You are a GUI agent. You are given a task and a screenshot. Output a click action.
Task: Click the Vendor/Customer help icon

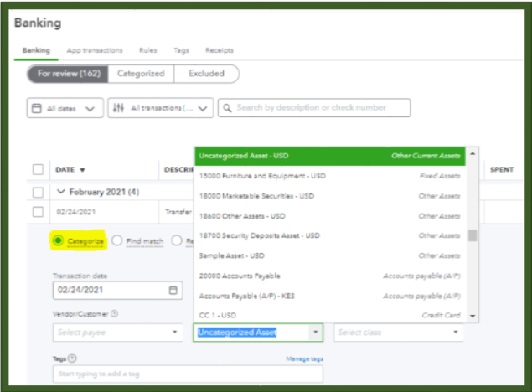(x=114, y=313)
